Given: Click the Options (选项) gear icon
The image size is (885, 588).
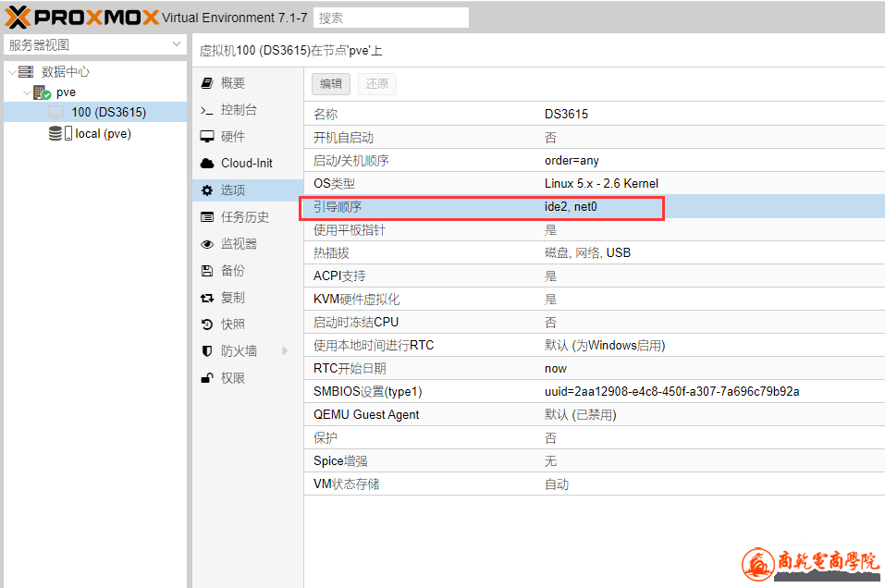Looking at the screenshot, I should (x=207, y=190).
